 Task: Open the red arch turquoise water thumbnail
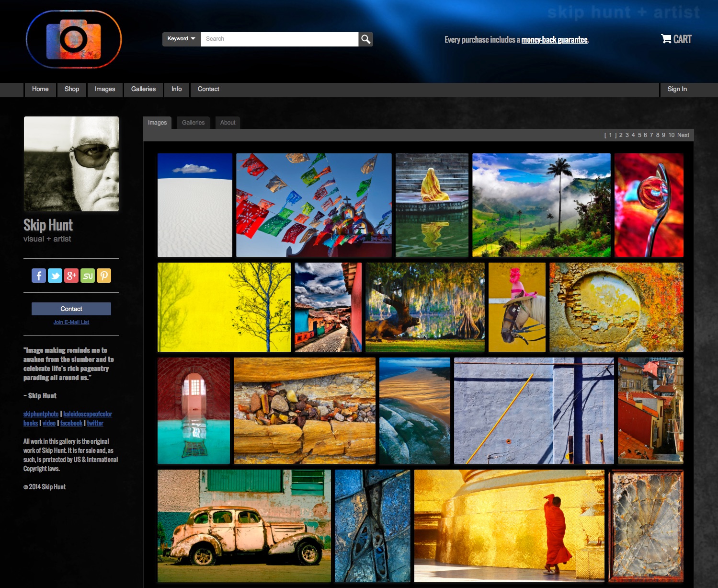pos(194,411)
